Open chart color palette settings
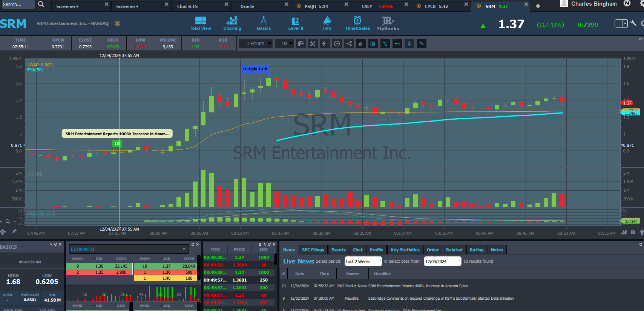644x311 pixels. coord(301,44)
